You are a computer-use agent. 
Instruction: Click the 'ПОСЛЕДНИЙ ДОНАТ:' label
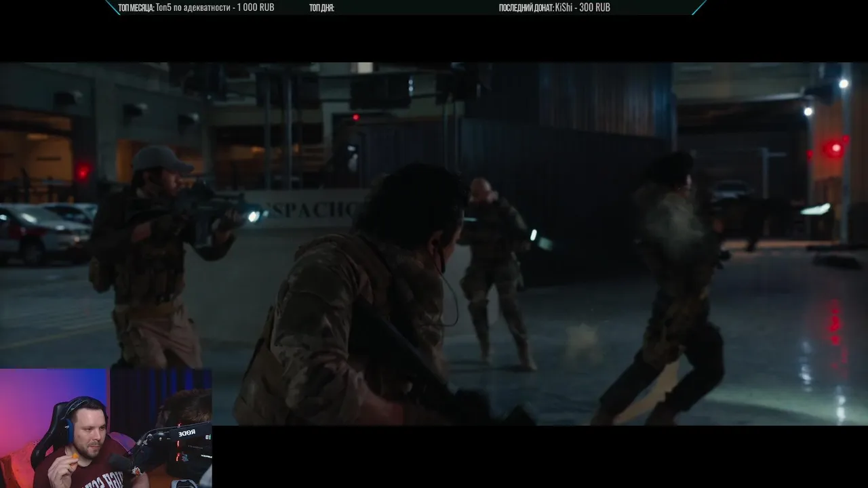[x=526, y=8]
